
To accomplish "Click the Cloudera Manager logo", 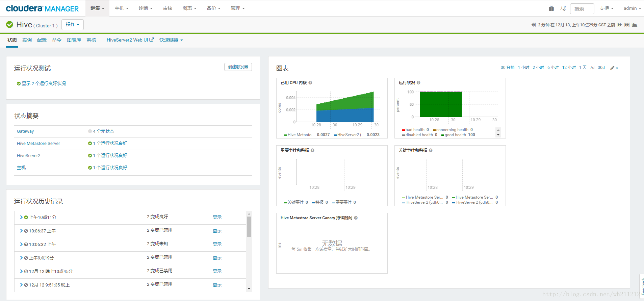I will 42,8.
